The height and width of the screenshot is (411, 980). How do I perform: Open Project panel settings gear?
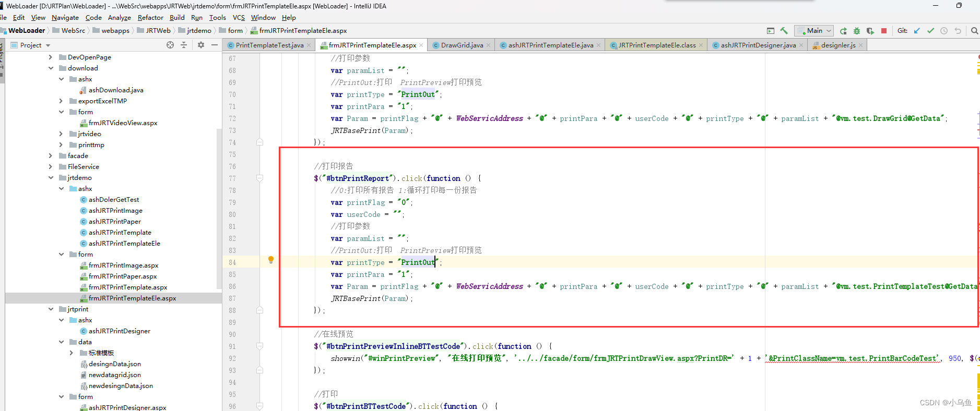point(201,45)
